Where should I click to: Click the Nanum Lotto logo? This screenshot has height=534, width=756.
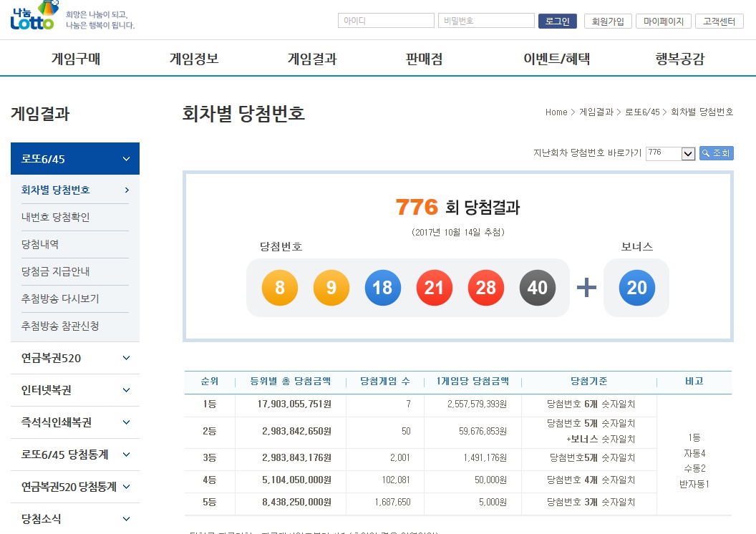(34, 16)
